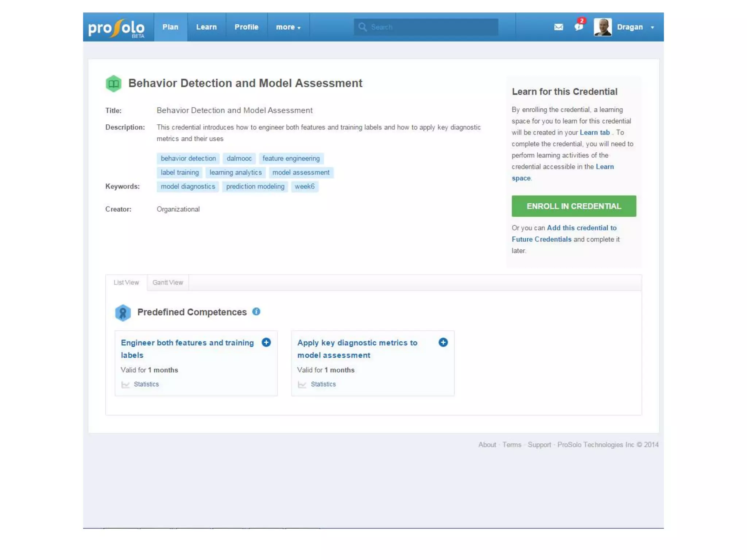747x560 pixels.
Task: Open notifications icon with badge 2
Action: click(x=578, y=26)
